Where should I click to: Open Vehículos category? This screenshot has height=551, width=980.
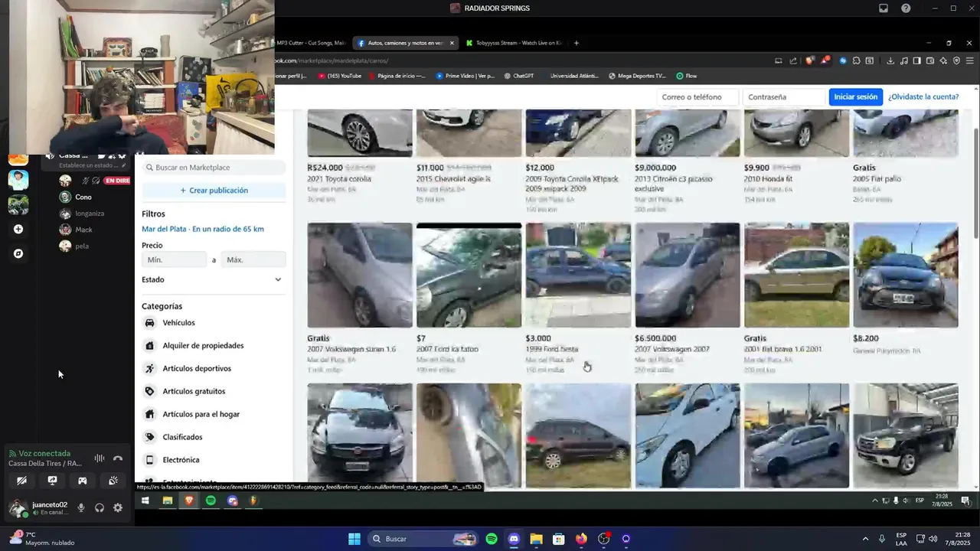coord(214,323)
